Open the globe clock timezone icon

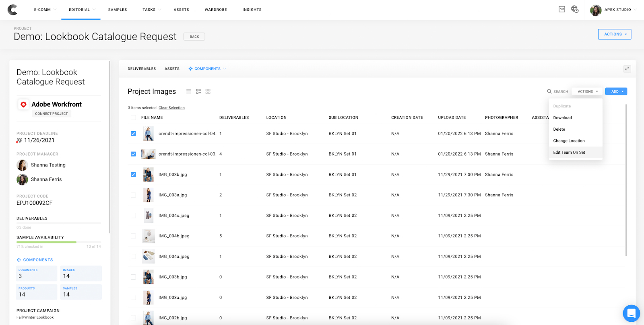tap(575, 9)
